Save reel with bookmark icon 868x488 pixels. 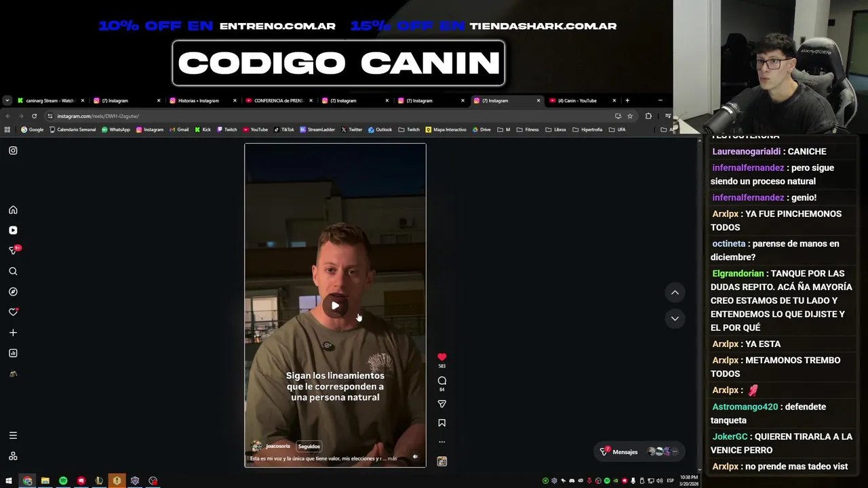[441, 423]
